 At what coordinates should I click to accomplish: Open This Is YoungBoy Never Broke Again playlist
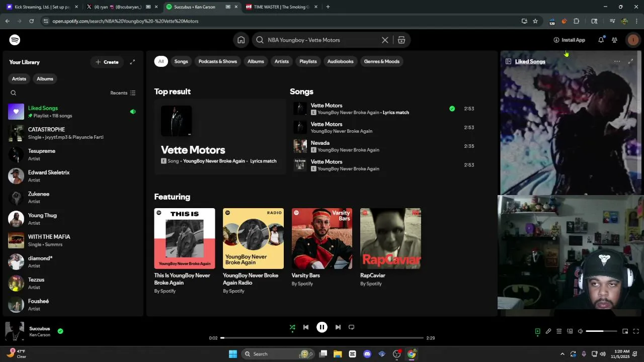[x=185, y=251]
